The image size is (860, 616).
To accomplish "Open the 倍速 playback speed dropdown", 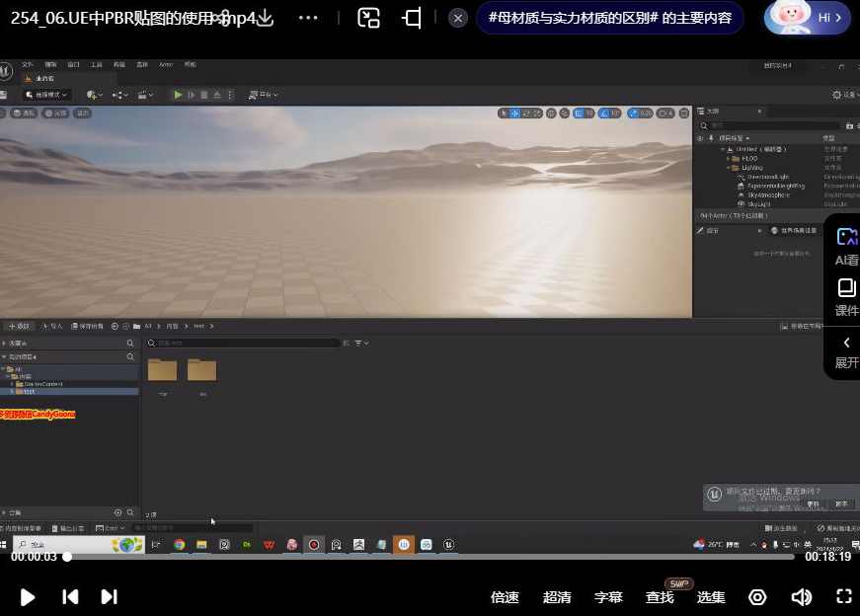I will 505,597.
